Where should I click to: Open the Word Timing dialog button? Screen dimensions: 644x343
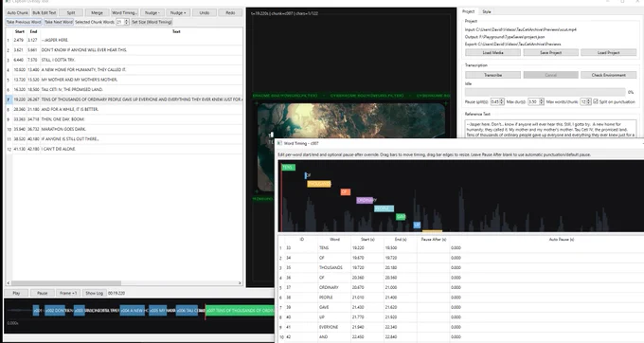point(124,12)
